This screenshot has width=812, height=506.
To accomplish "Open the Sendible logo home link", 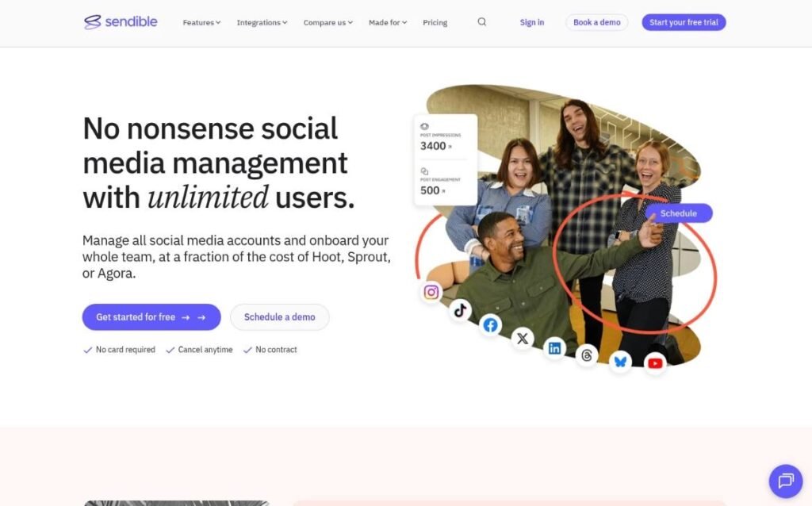I will (x=121, y=21).
